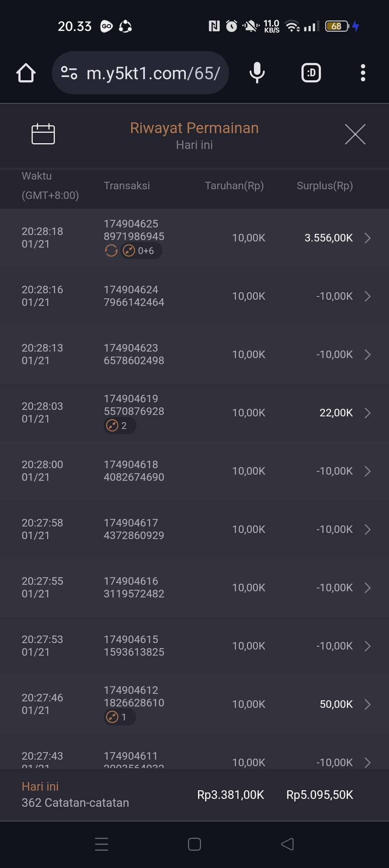Image resolution: width=389 pixels, height=868 pixels.
Task: Tap the browser home icon
Action: (x=26, y=73)
